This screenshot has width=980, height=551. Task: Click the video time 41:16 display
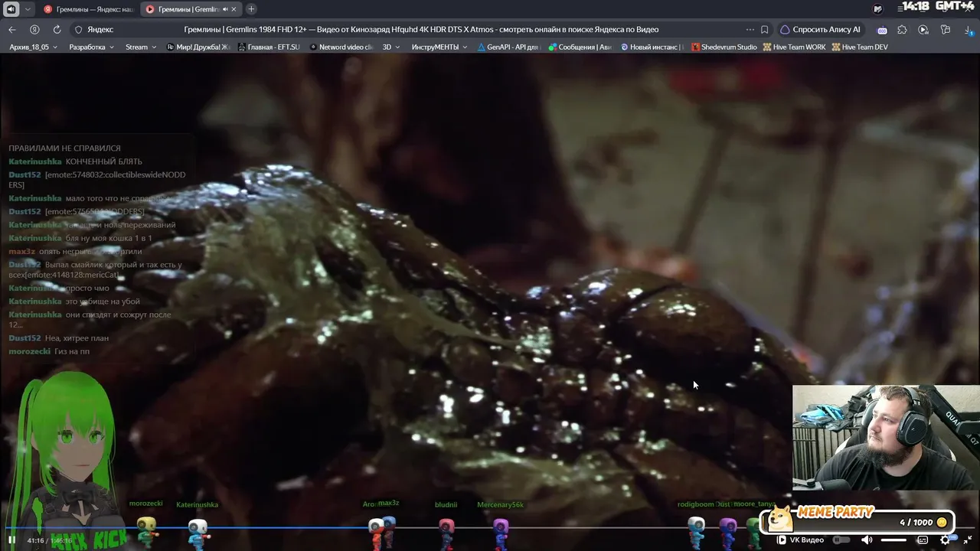coord(35,540)
